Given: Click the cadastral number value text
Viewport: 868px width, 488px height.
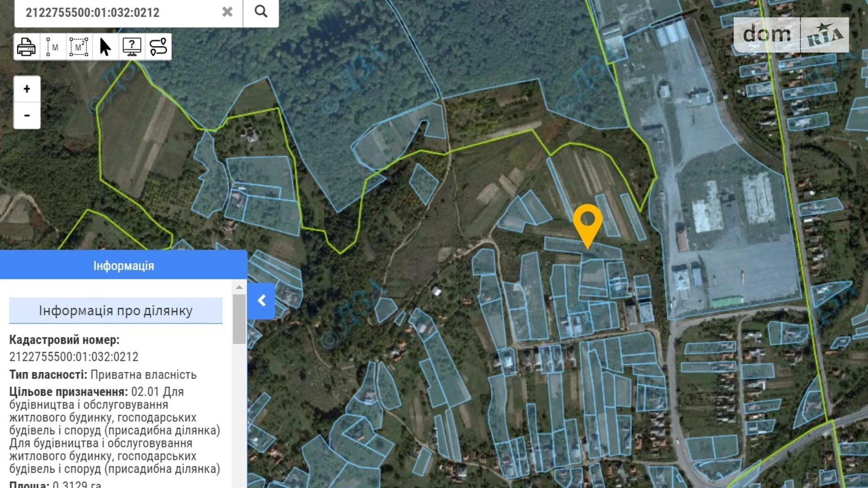Looking at the screenshot, I should [74, 357].
